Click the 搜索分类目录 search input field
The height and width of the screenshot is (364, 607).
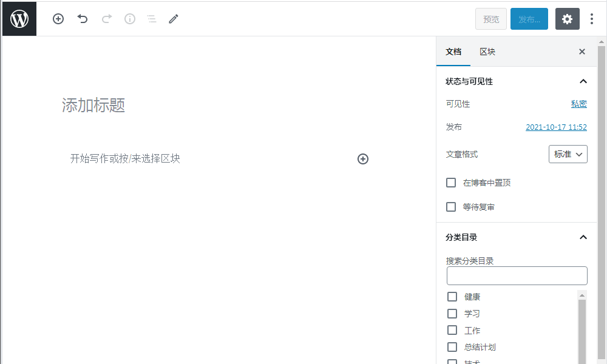517,275
